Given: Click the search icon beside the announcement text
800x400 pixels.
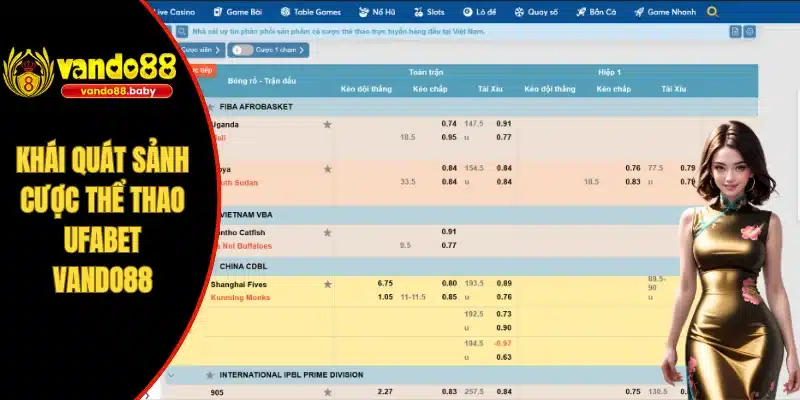Looking at the screenshot, I should point(182,32).
